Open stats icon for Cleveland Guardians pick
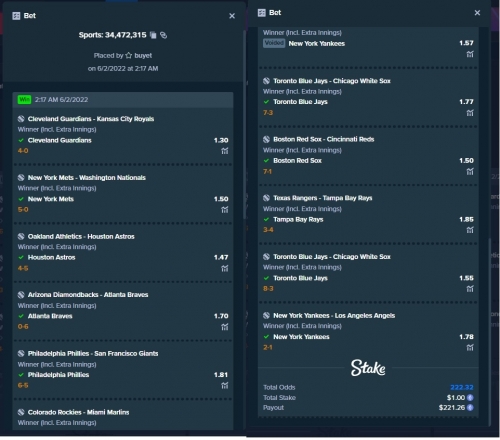This screenshot has width=500, height=440. 225,151
